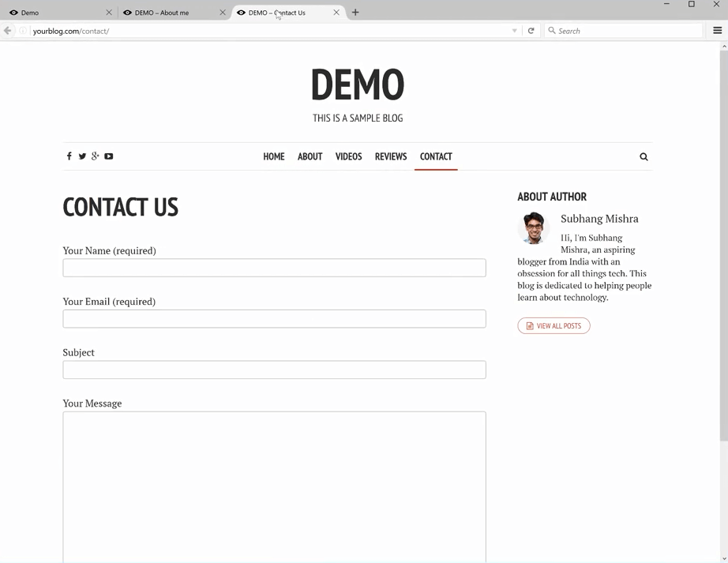Image resolution: width=728 pixels, height=563 pixels.
Task: Open the browser hamburger menu
Action: click(x=717, y=31)
